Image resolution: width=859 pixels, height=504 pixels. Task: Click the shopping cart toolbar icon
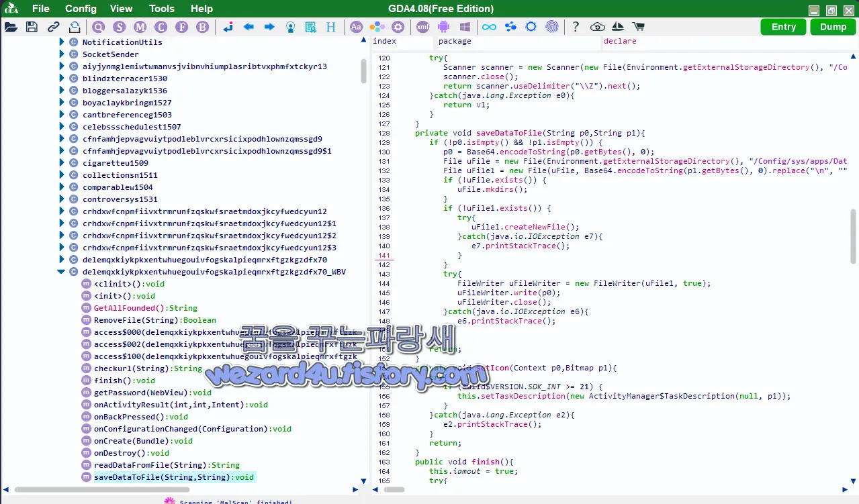(x=639, y=27)
